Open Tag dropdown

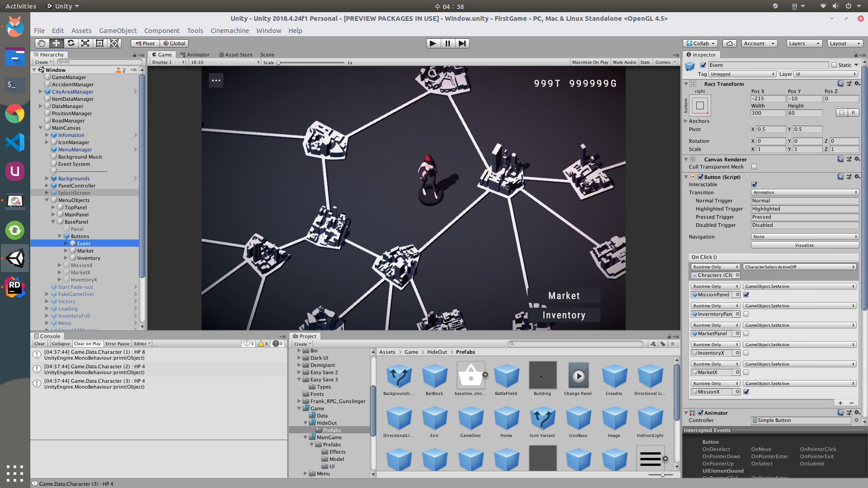pyautogui.click(x=742, y=74)
